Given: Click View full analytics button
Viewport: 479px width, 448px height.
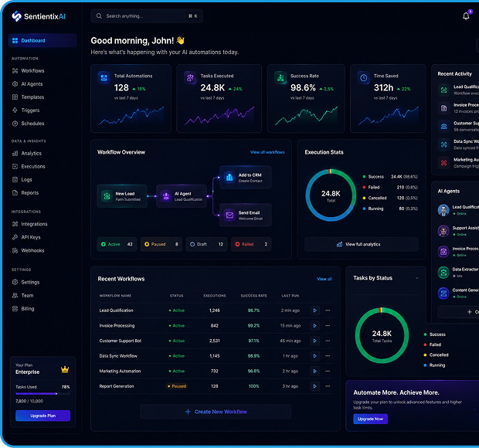Looking at the screenshot, I should pos(362,244).
